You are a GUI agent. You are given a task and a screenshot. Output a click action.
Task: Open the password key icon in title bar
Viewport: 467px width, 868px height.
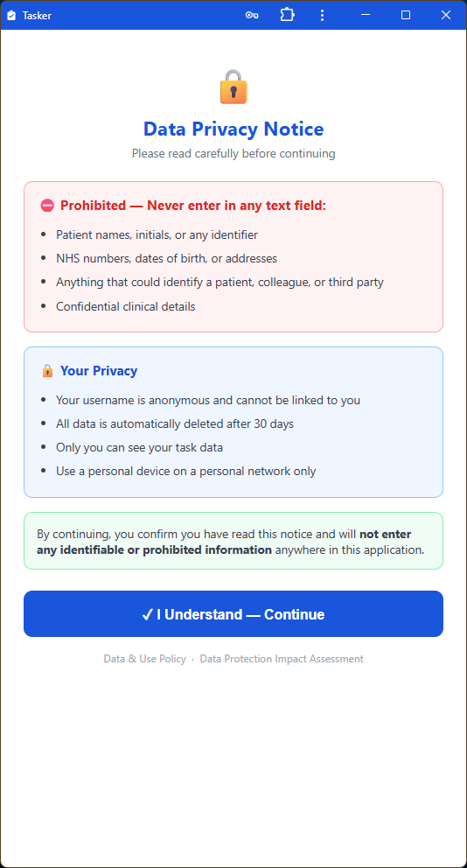[252, 16]
